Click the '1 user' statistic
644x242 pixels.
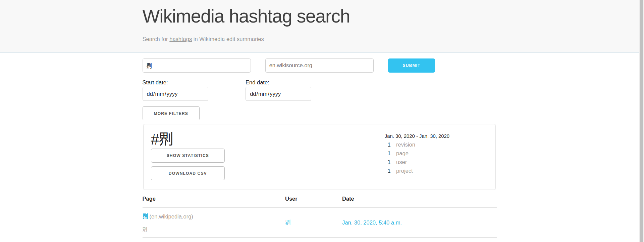397,162
